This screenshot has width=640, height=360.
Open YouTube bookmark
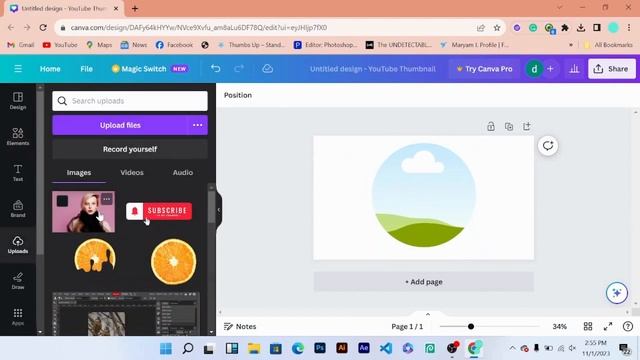point(60,44)
